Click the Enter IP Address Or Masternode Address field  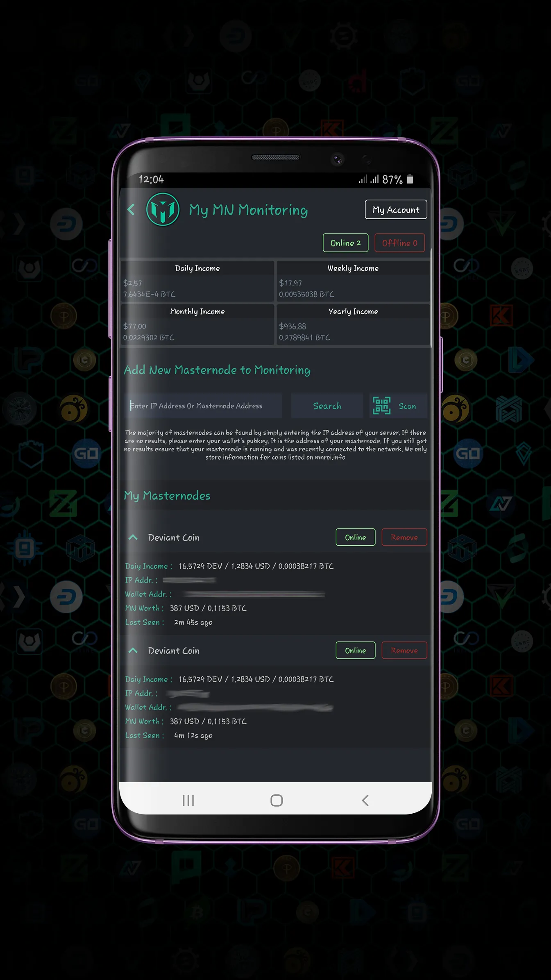203,406
